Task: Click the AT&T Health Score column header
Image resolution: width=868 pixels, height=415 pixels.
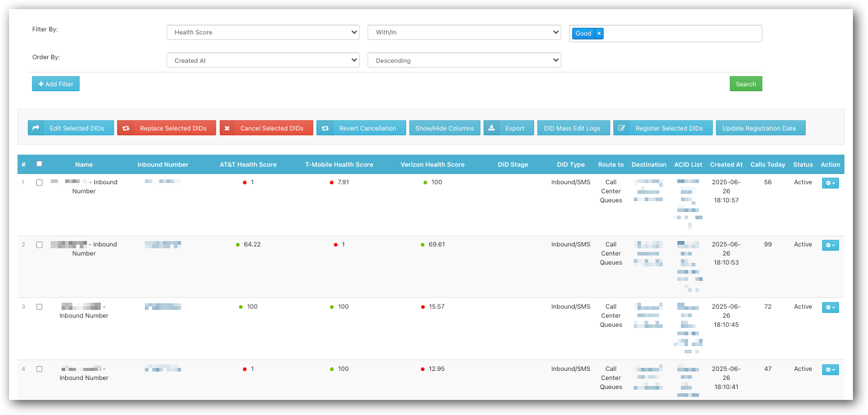Action: coord(247,164)
